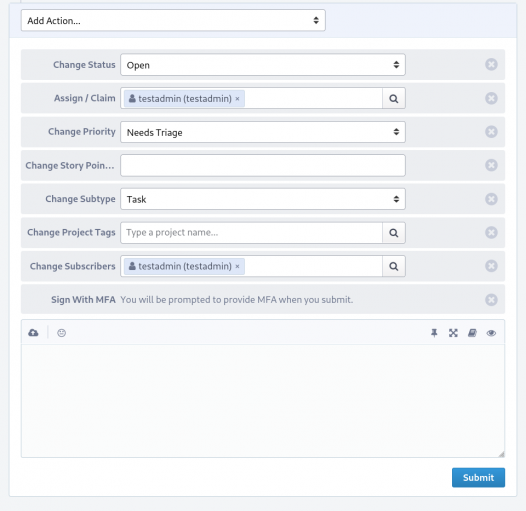Focus the Change Story Points input field
The width and height of the screenshot is (526, 511).
pyautogui.click(x=263, y=165)
